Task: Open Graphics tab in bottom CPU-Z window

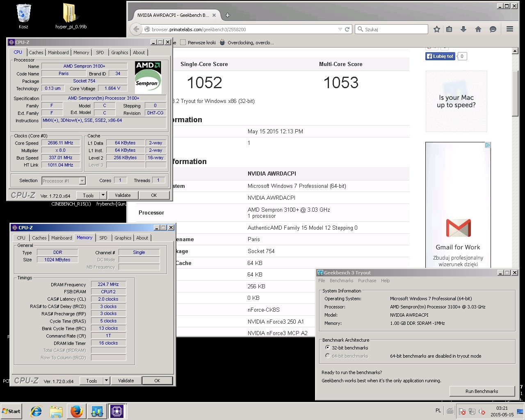Action: pos(123,238)
